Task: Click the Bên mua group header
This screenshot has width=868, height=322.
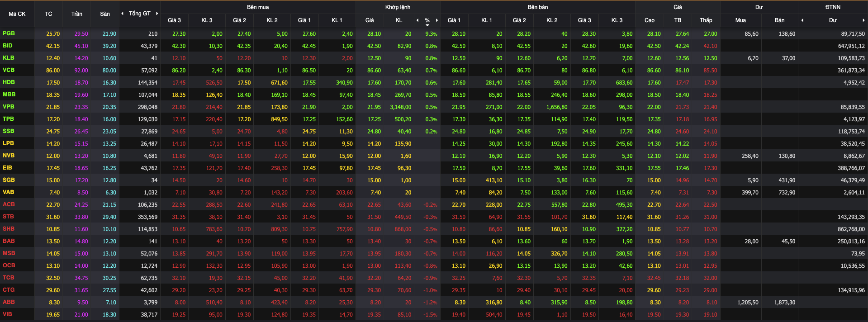Action: point(258,7)
